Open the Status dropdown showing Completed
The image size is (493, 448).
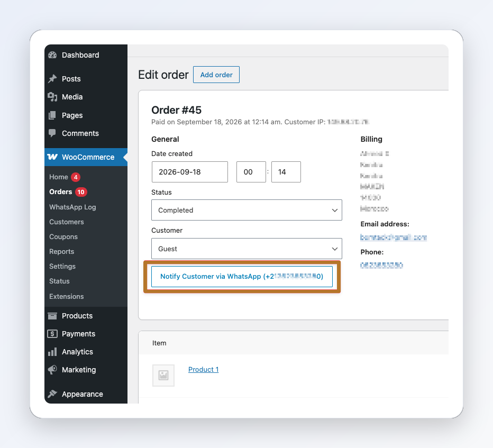246,210
